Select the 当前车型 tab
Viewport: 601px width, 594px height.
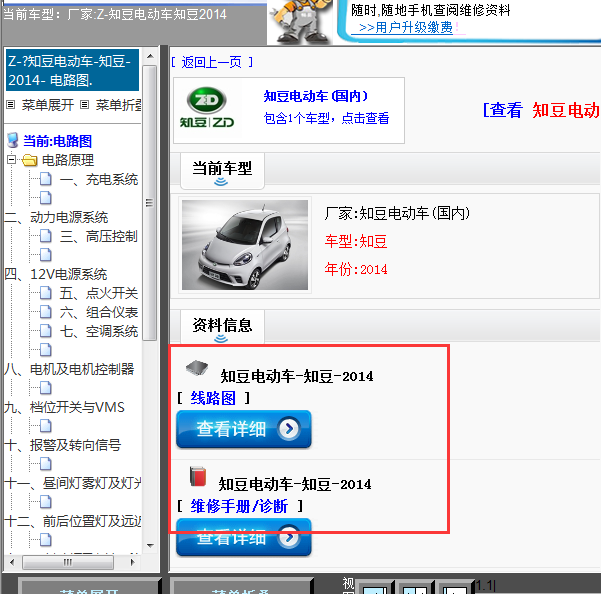(222, 171)
